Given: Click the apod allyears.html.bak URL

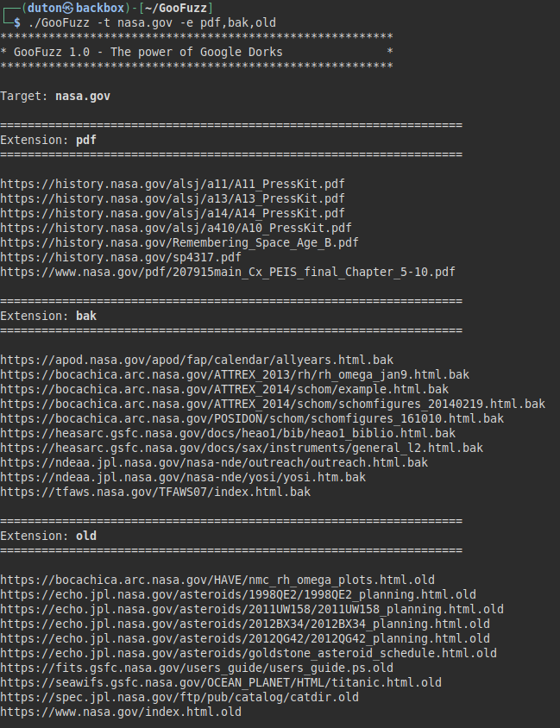Looking at the screenshot, I should (x=197, y=360).
